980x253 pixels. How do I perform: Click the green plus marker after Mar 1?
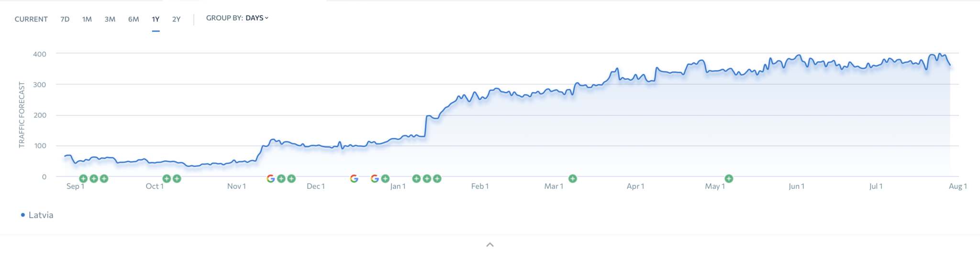click(573, 178)
